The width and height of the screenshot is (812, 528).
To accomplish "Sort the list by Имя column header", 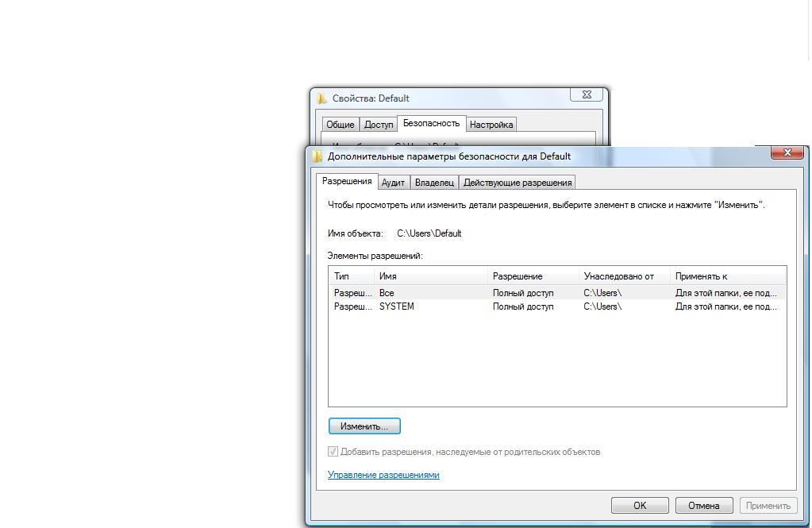I will [429, 276].
